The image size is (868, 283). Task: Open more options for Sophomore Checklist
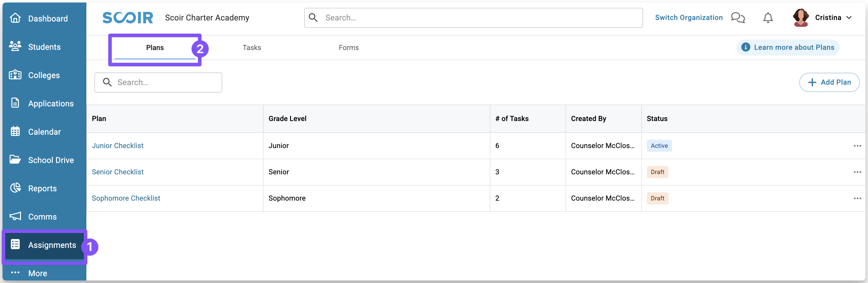pos(857,198)
